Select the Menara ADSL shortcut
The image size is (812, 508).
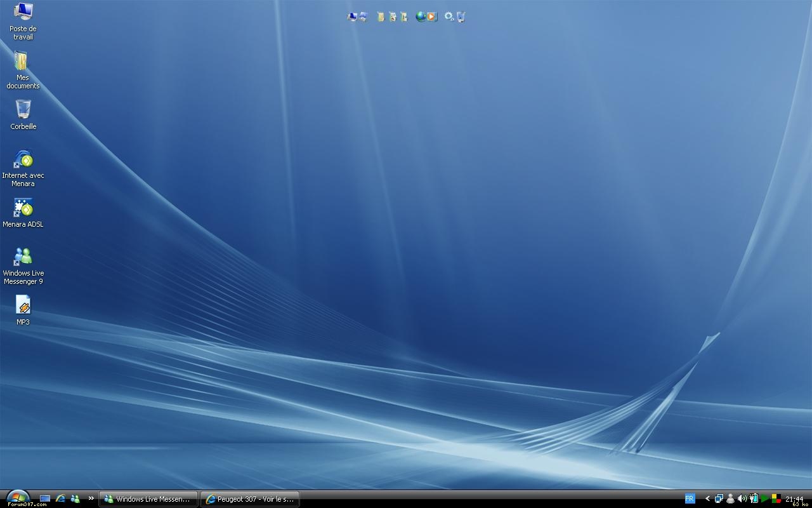[x=23, y=213]
